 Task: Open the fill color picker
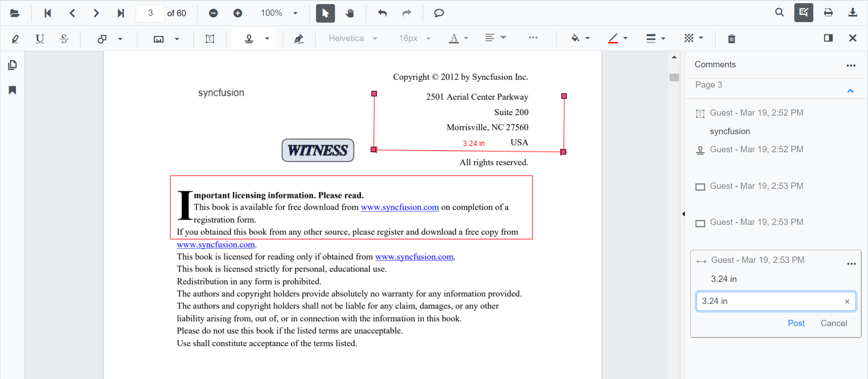580,38
